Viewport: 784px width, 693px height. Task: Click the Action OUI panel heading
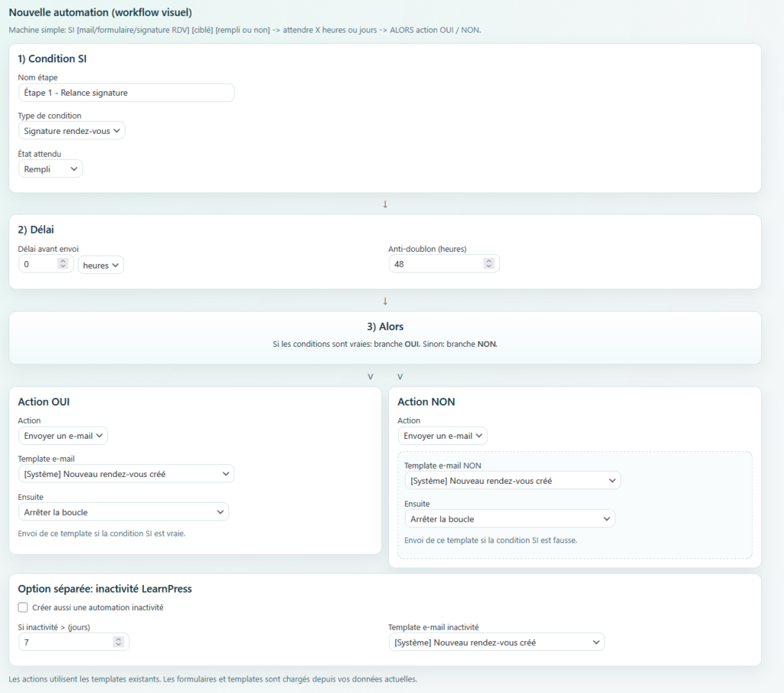44,402
